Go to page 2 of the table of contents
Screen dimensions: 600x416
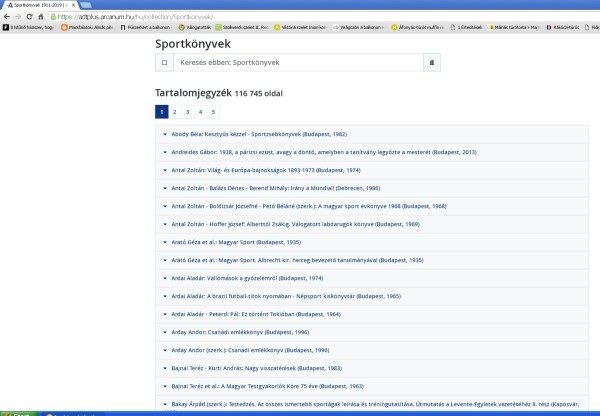pyautogui.click(x=175, y=112)
